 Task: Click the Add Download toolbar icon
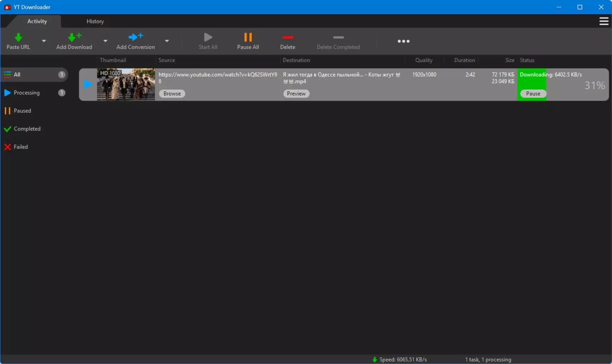point(75,37)
